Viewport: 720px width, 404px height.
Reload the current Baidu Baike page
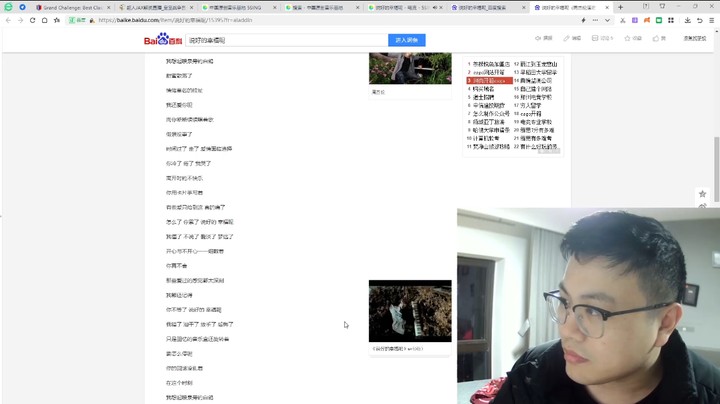coord(32,20)
